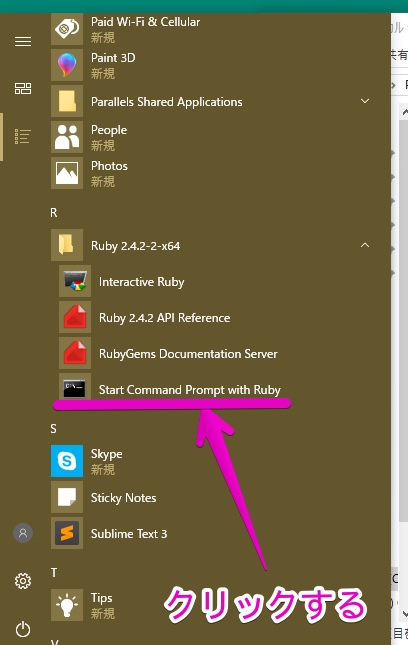Launch the Skype icon
408x645 pixels.
coord(67,461)
